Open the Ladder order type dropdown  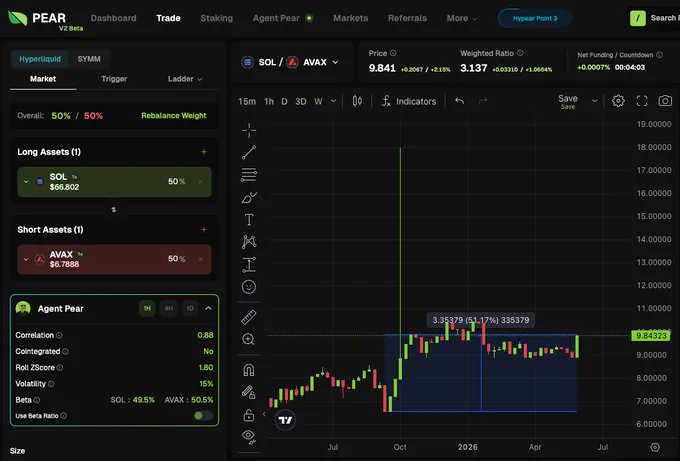185,79
